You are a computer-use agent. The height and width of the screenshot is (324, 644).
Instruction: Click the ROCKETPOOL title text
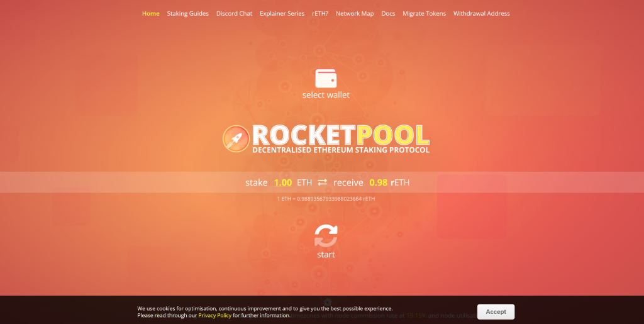click(340, 135)
